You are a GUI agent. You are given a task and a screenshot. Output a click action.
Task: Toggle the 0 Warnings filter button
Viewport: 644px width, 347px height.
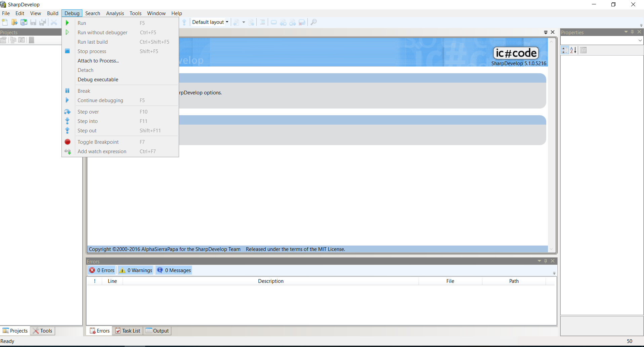point(136,270)
